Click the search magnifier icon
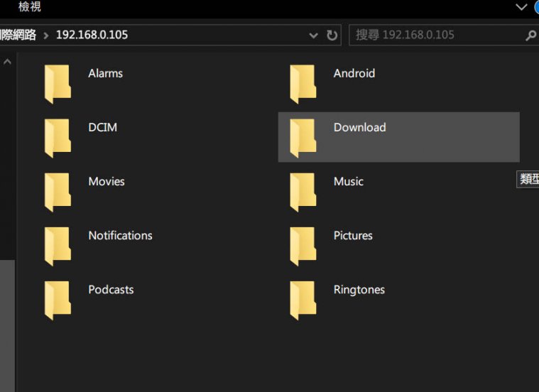 click(530, 35)
